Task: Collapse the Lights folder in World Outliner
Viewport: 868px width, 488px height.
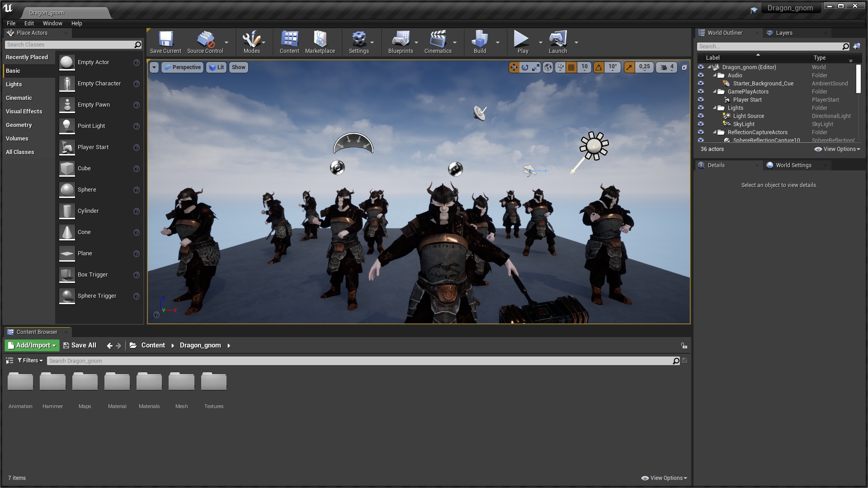Action: coord(715,108)
